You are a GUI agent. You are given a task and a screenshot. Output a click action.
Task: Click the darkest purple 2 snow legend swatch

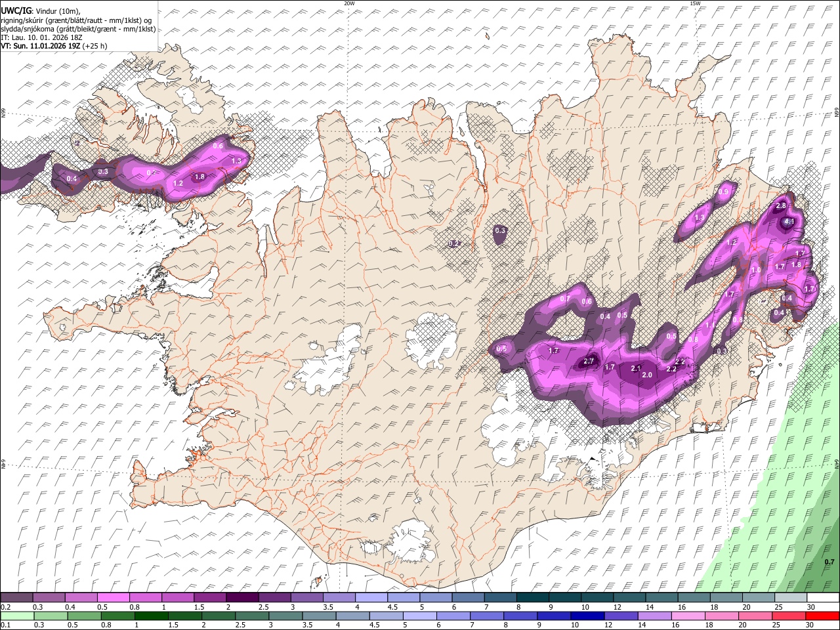[242, 597]
